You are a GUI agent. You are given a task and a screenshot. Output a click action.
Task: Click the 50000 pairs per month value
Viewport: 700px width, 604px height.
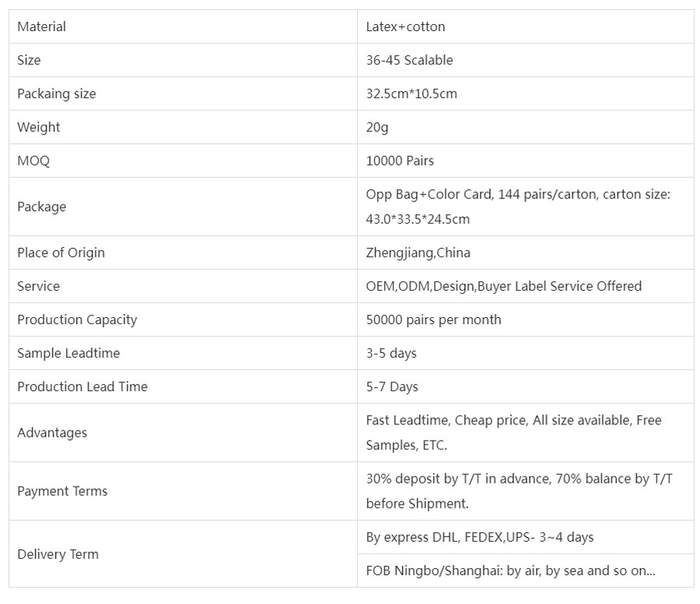click(433, 319)
